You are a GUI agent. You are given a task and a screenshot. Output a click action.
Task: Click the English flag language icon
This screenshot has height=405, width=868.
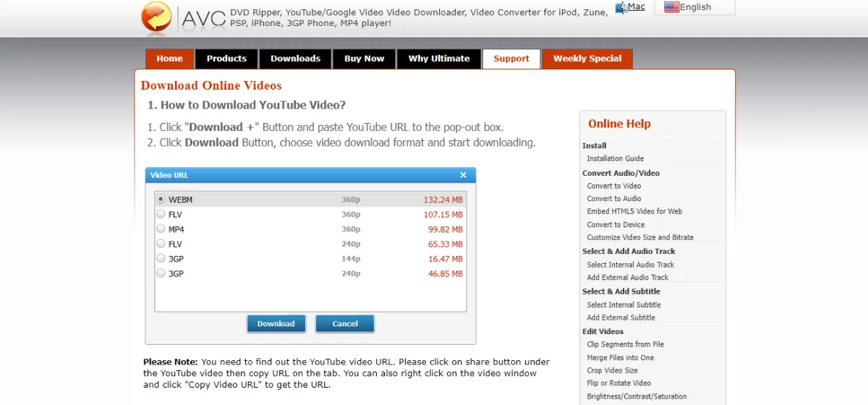tap(671, 7)
